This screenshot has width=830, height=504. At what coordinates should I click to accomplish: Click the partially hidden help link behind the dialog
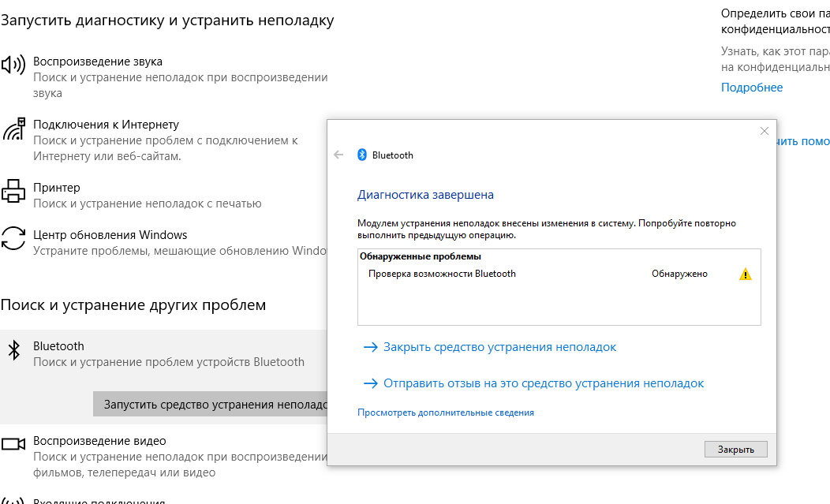(803, 141)
